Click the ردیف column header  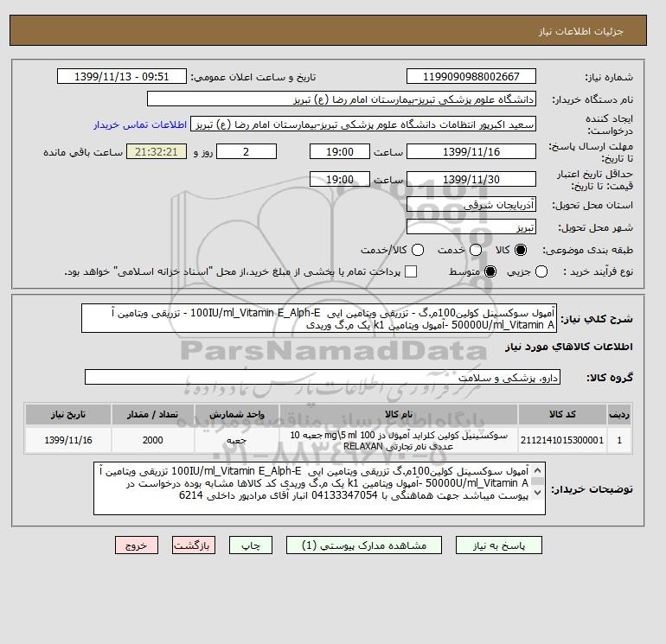point(619,414)
